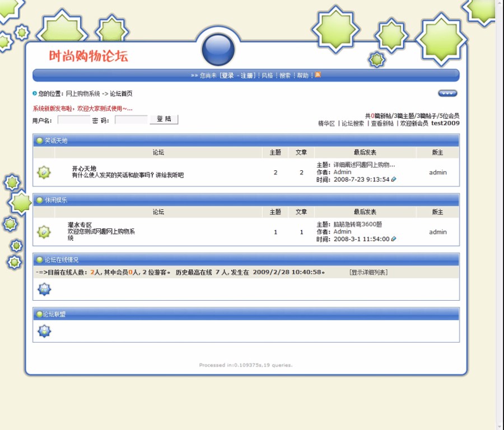504x430 pixels.
Task: Click the page vertical scrollbar
Action: coord(500,215)
